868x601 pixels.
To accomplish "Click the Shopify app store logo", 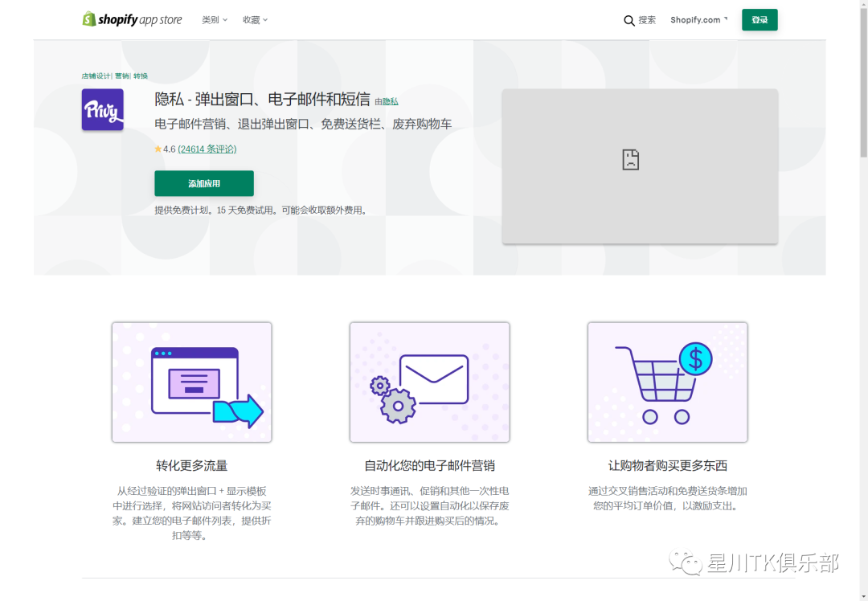I will pos(132,19).
